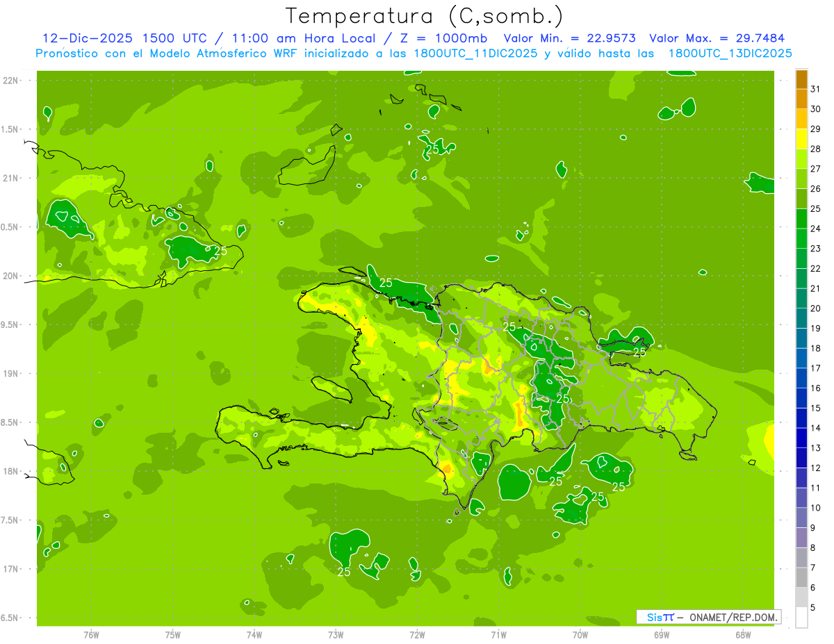Click the 68W longitude axis label
The height and width of the screenshot is (644, 834).
743,634
